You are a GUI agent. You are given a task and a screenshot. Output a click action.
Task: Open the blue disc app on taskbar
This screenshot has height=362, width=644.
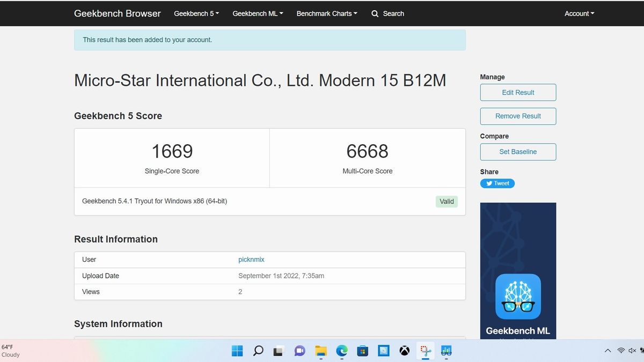click(384, 351)
